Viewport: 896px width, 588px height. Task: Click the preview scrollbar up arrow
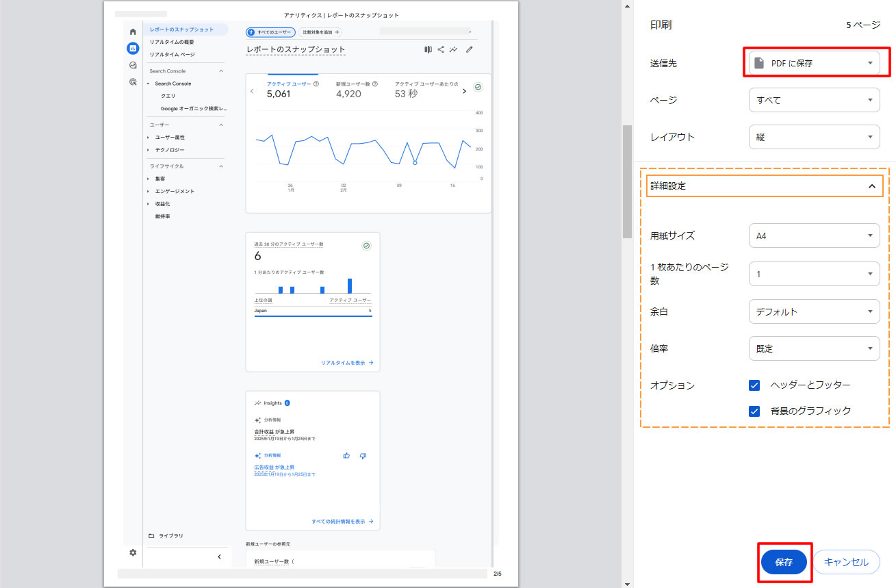627,5
